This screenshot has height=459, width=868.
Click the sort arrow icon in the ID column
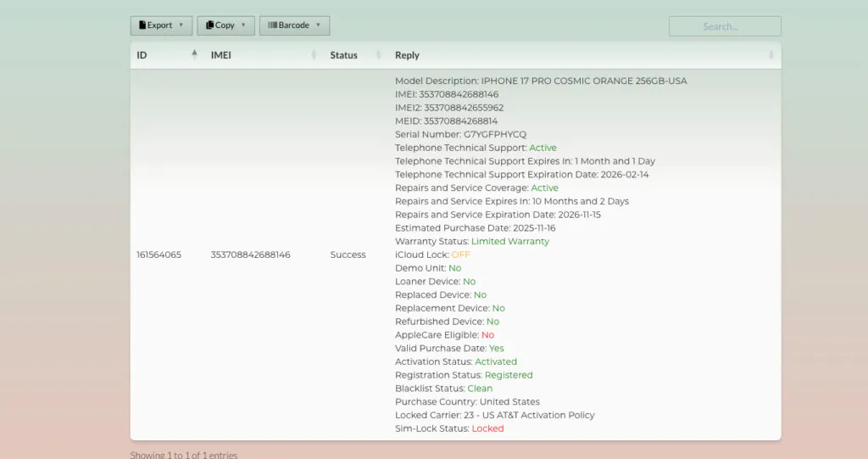(194, 54)
